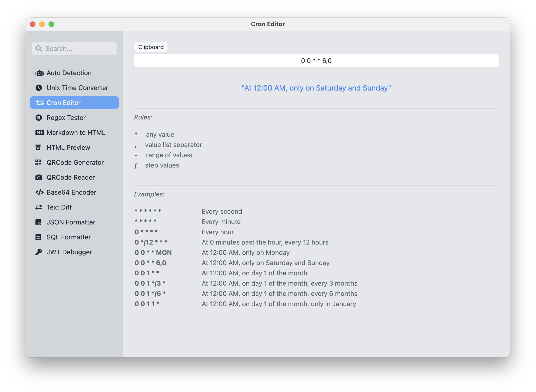Click the Unix Time Converter clock icon
The height and width of the screenshot is (392, 536).
click(39, 88)
